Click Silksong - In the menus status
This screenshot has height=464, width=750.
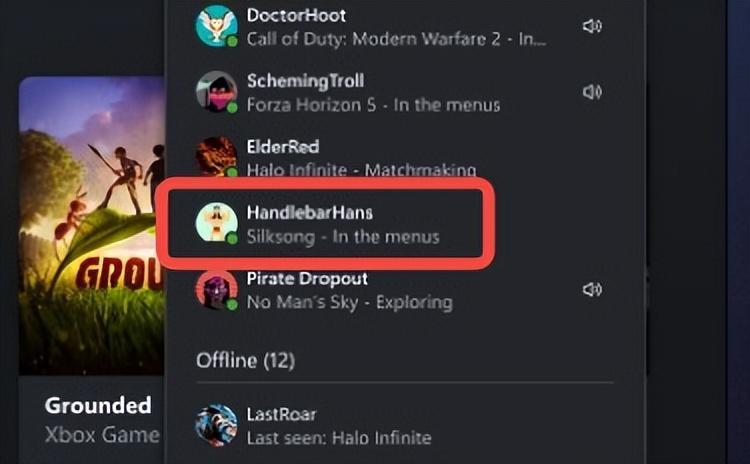point(343,237)
